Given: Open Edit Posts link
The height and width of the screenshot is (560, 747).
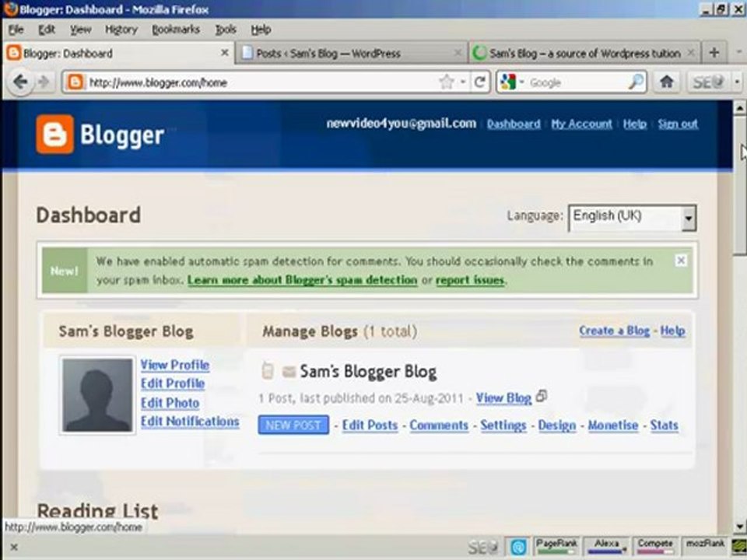Looking at the screenshot, I should click(370, 425).
